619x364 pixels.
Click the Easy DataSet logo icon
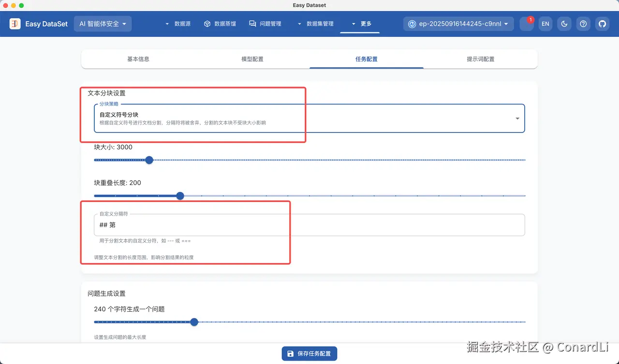point(15,24)
